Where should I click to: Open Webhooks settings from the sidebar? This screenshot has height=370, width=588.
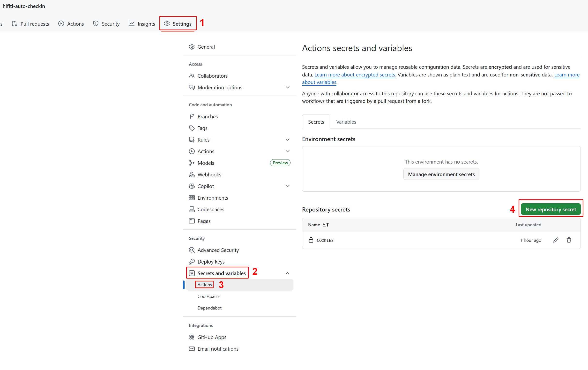[209, 174]
